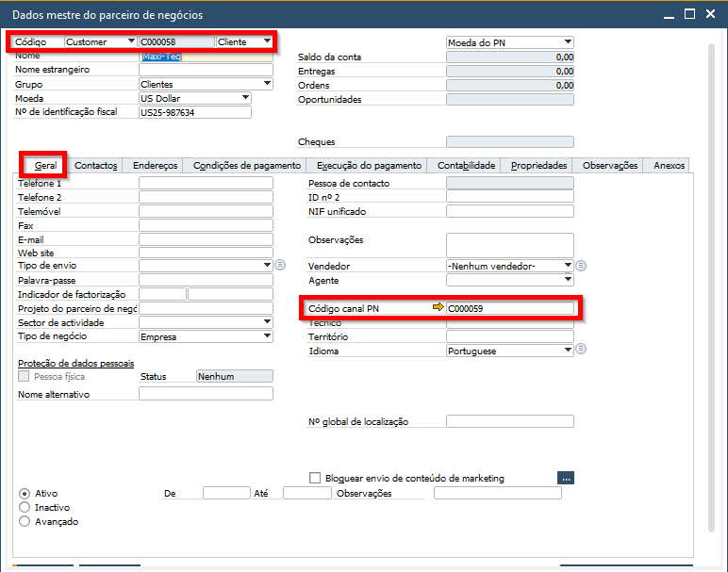The height and width of the screenshot is (572, 728).
Task: Click the Proteção de dados pessoais link
Action: click(75, 363)
